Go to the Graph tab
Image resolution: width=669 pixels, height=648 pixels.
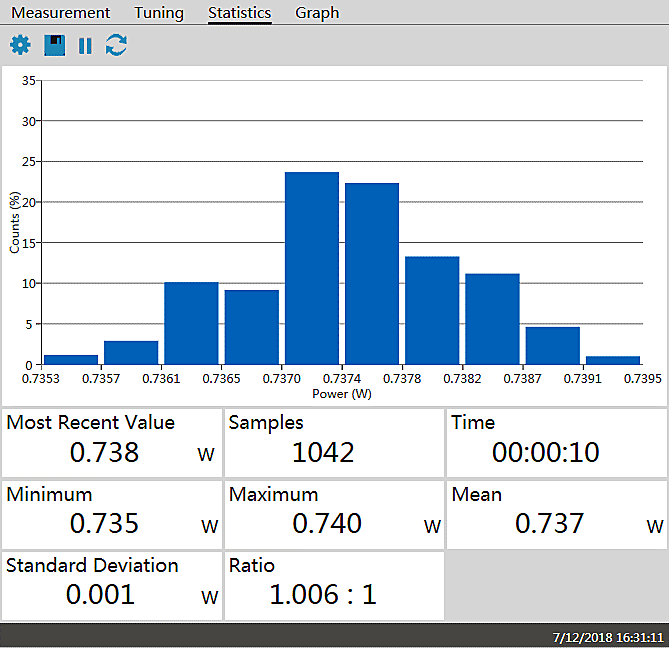(x=317, y=13)
